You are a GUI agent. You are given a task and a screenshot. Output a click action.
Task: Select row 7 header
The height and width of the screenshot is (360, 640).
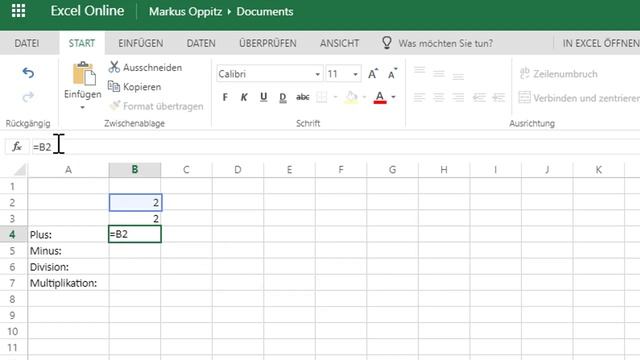pos(12,283)
